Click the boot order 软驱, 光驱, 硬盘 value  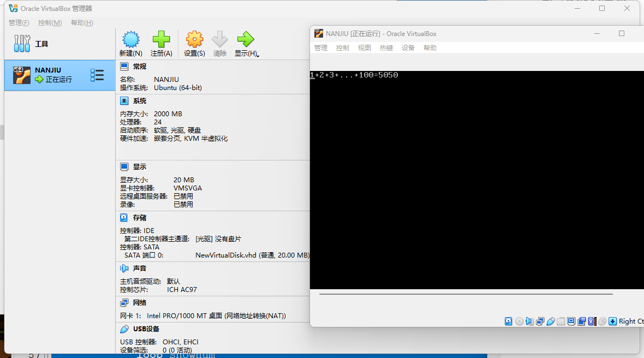click(x=177, y=130)
